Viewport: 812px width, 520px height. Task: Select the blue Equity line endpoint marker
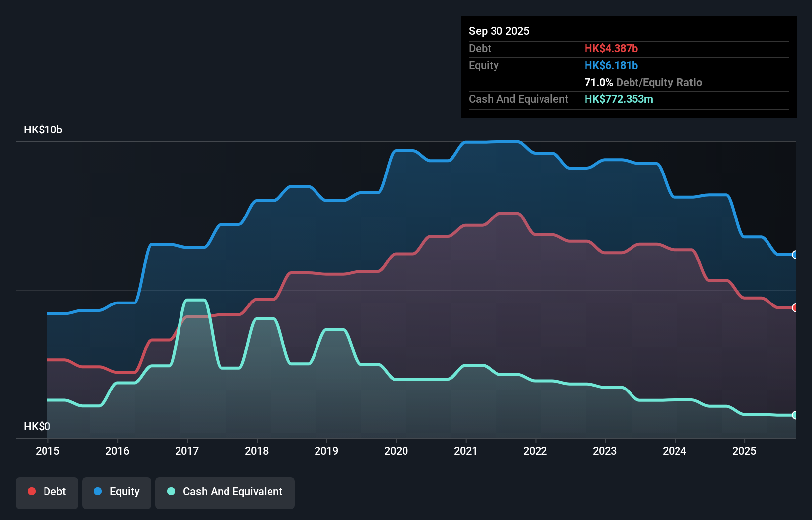tap(795, 255)
